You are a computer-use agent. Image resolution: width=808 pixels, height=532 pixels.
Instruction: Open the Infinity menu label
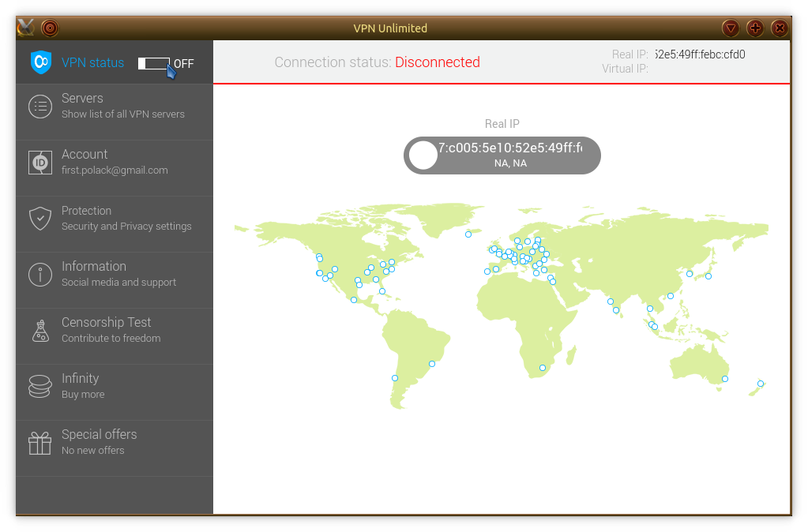coord(81,379)
